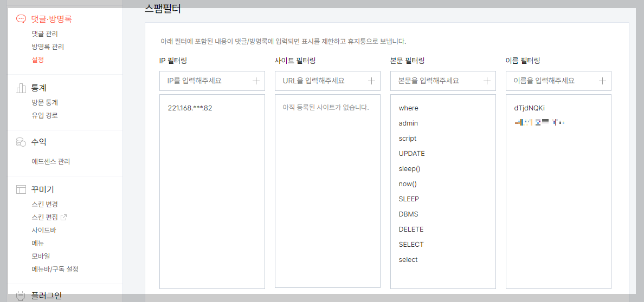Click the coins icon beside 수익
This screenshot has width=644, height=302.
[x=21, y=142]
